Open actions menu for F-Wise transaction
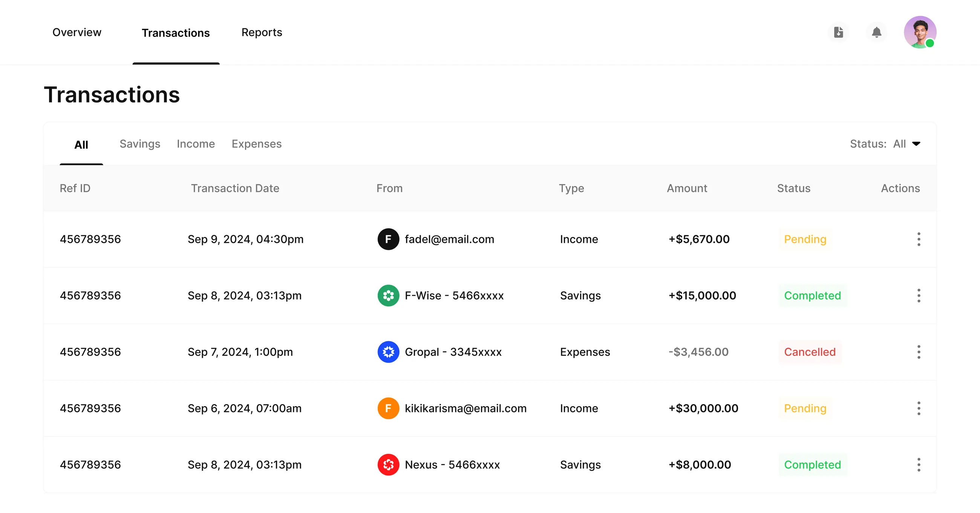The height and width of the screenshot is (513, 980). pos(918,296)
